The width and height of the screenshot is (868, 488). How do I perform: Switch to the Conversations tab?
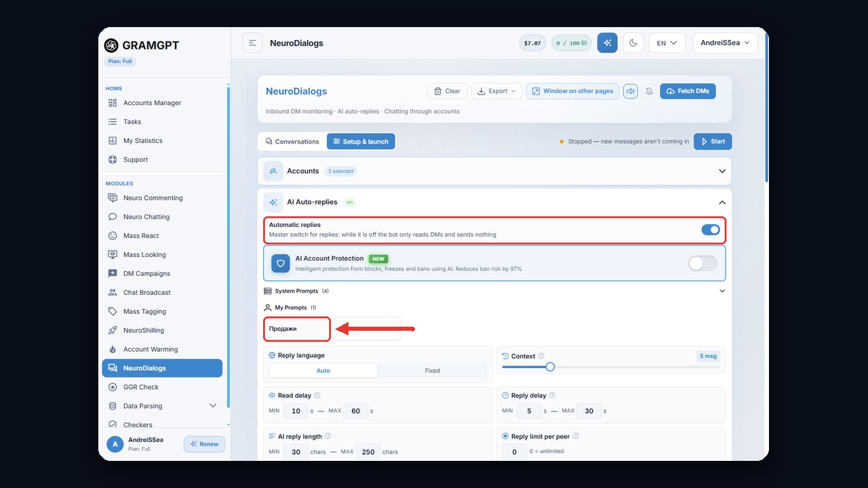292,142
